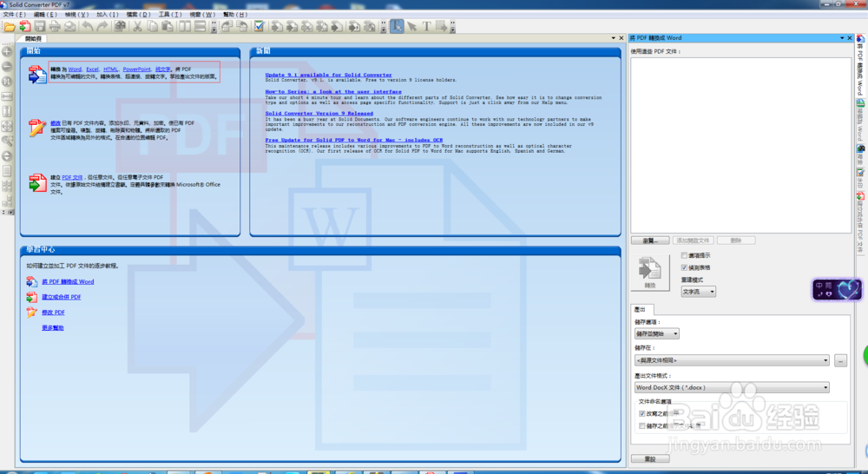Click the How-to Series news link
This screenshot has height=474, width=868.
tap(333, 92)
